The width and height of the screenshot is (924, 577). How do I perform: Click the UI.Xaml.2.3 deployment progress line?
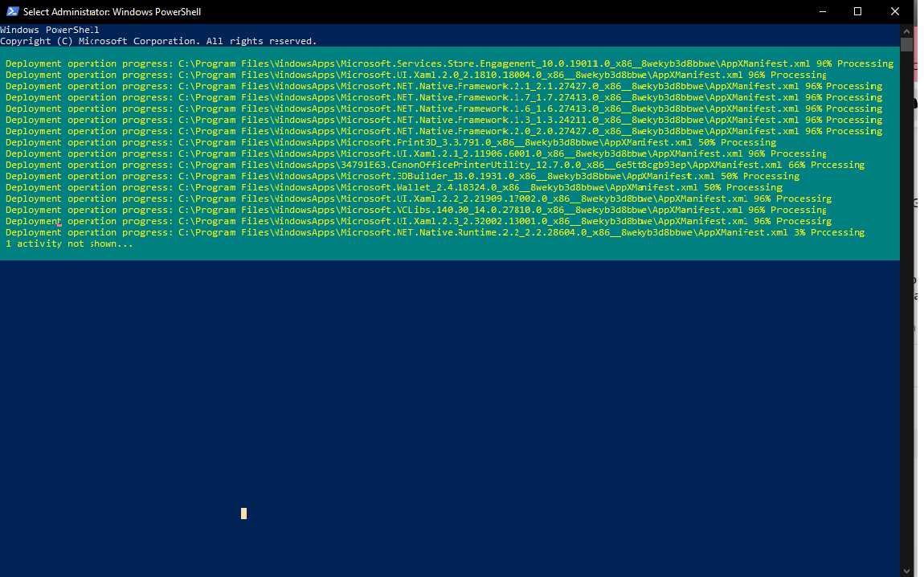(x=419, y=221)
